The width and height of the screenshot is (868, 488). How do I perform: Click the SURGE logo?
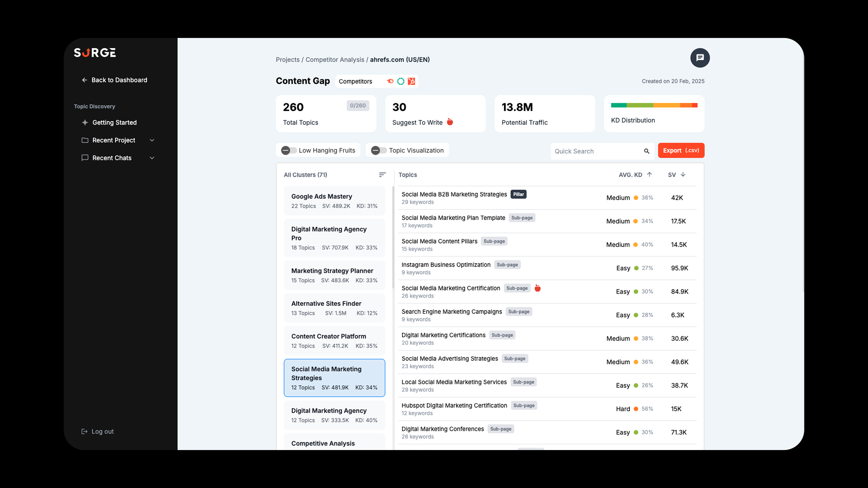pos(95,53)
